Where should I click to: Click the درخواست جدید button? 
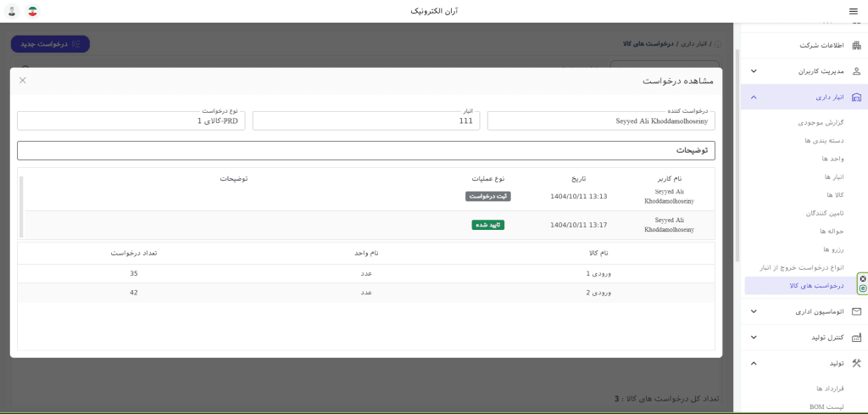tap(50, 44)
